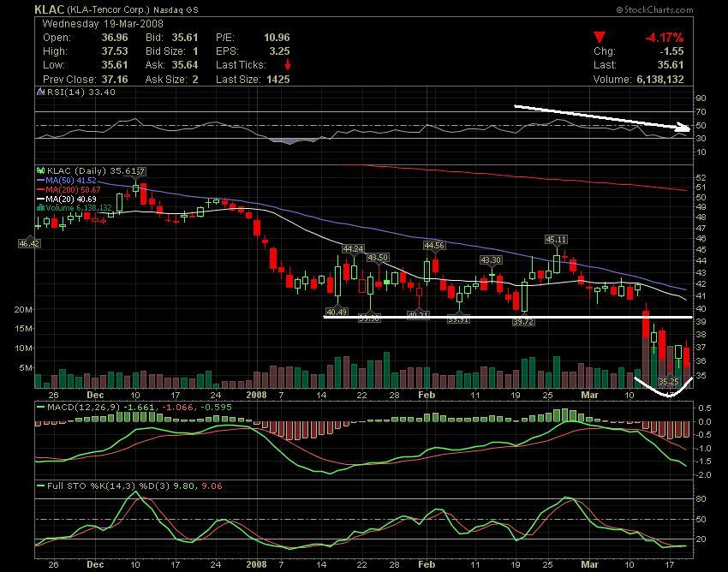The height and width of the screenshot is (572, 728).
Task: Click the Open value 36.96
Action: (115, 38)
